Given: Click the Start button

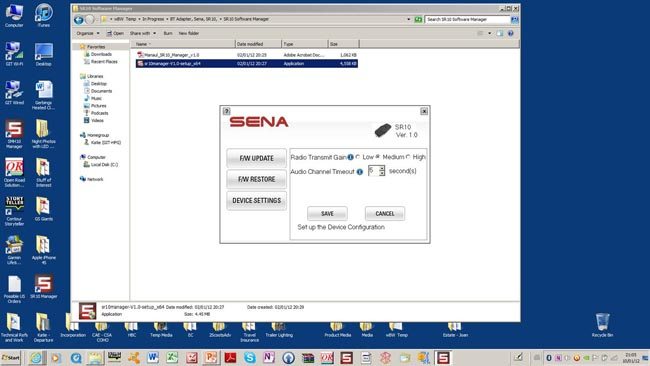Looking at the screenshot, I should point(10,358).
